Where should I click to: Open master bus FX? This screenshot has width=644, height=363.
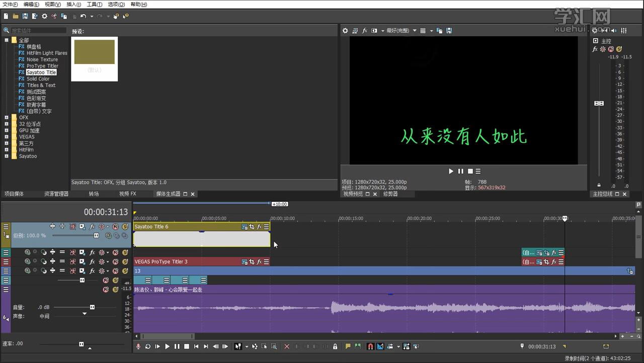pos(595,49)
